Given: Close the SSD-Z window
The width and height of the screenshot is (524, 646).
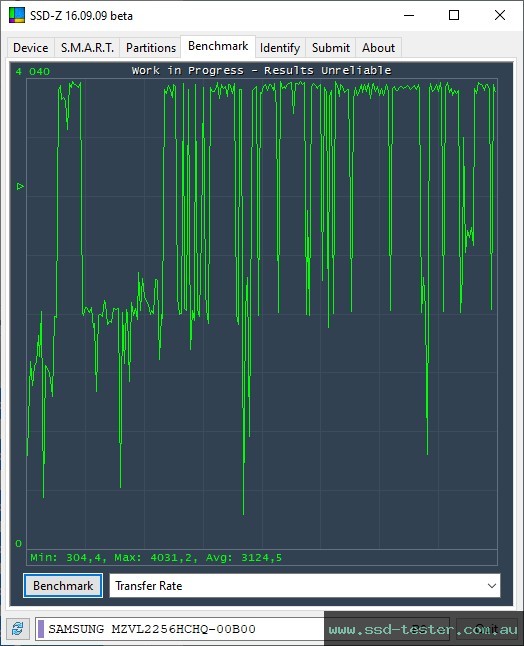Looking at the screenshot, I should [500, 16].
